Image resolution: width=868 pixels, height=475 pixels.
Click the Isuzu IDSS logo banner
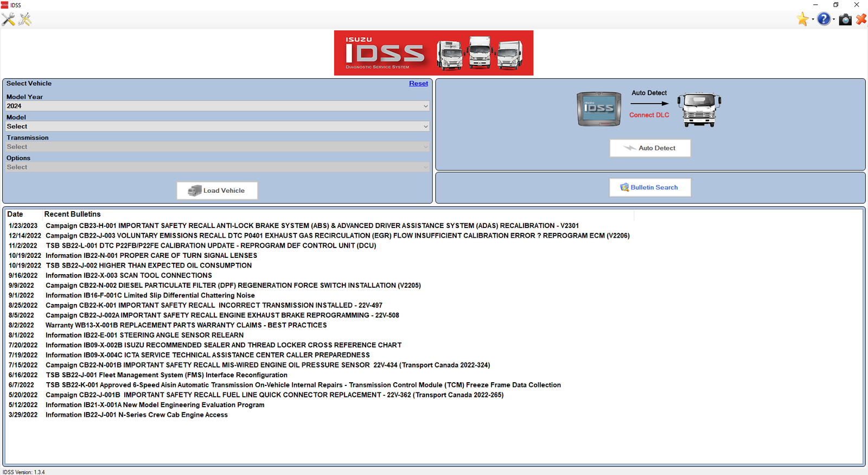click(433, 53)
